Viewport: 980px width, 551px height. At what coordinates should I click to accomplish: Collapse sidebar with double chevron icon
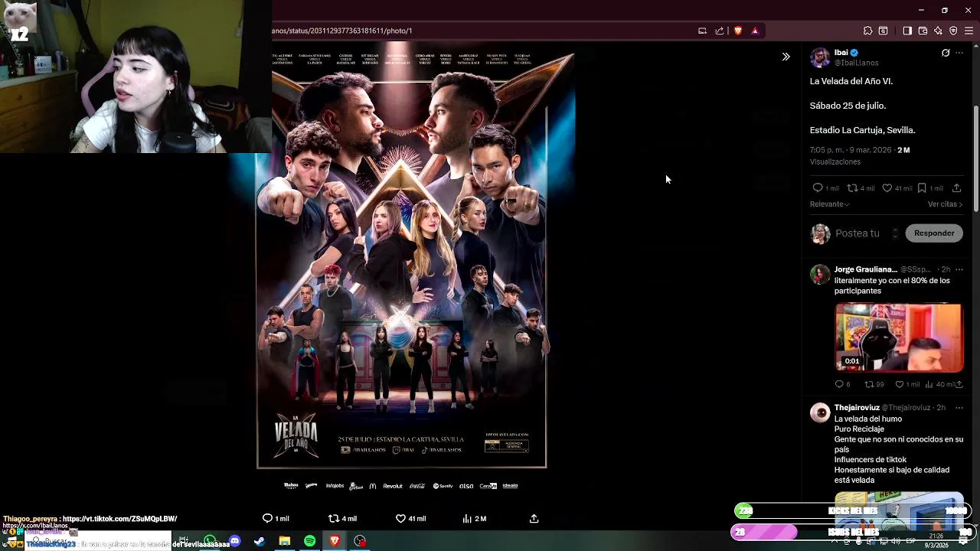click(x=786, y=57)
